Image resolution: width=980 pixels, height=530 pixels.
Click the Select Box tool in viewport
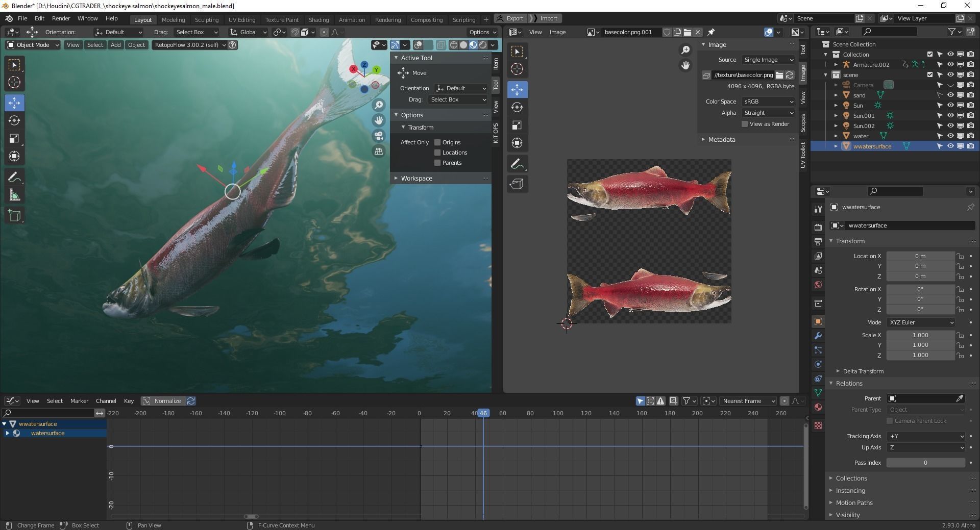tap(14, 64)
